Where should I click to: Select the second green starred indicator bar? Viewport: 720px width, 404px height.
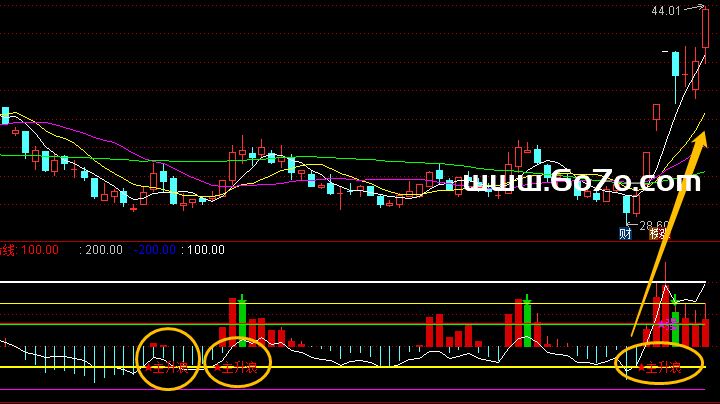click(x=526, y=322)
